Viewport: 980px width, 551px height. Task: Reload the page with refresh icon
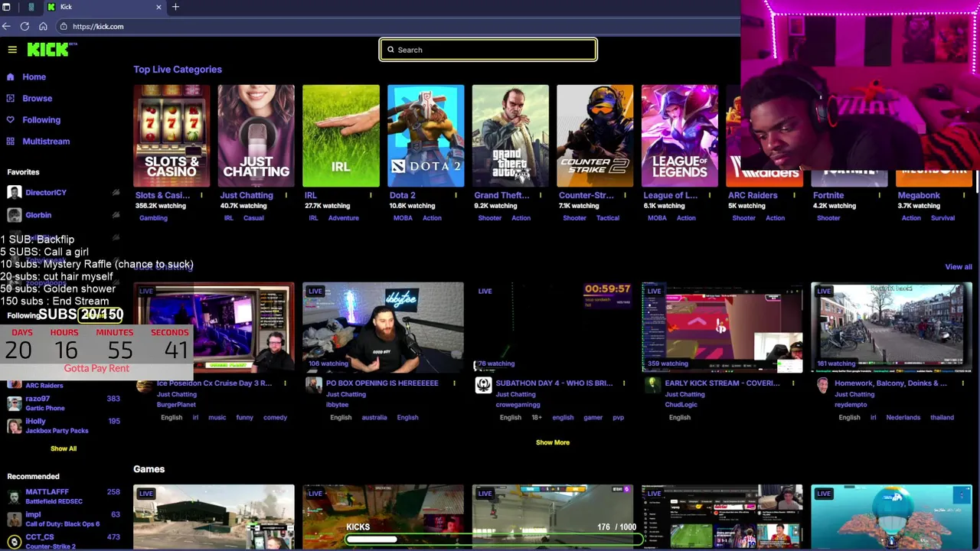coord(24,27)
